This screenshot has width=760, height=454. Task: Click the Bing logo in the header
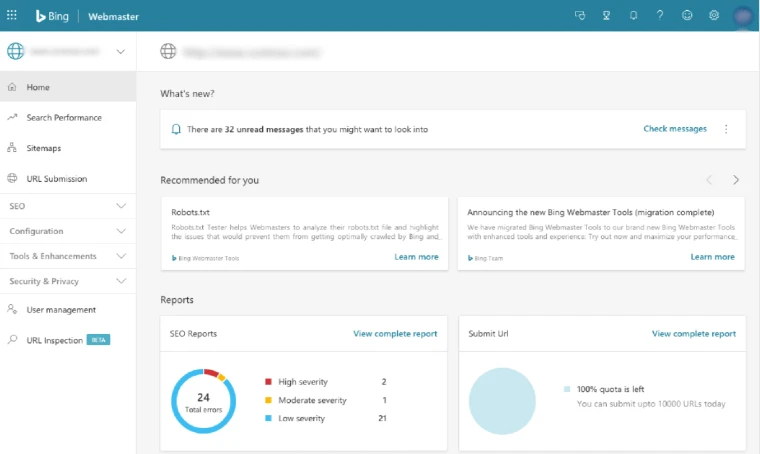pyautogui.click(x=52, y=16)
